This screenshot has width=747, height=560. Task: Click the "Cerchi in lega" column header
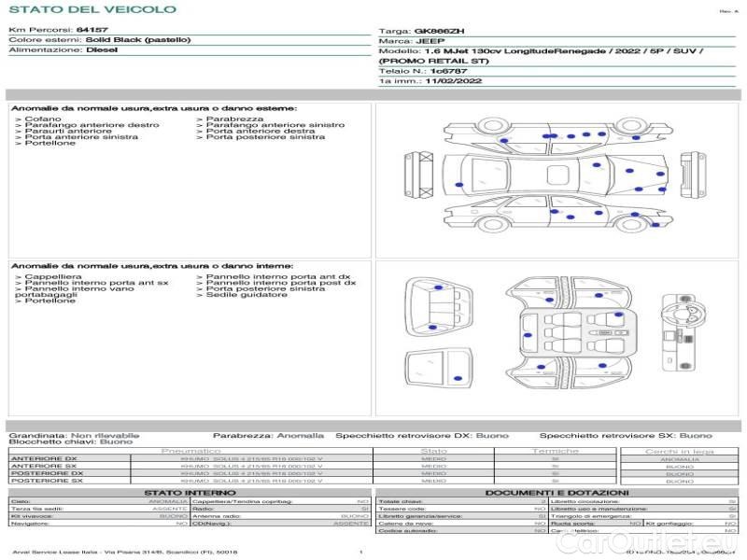680,452
